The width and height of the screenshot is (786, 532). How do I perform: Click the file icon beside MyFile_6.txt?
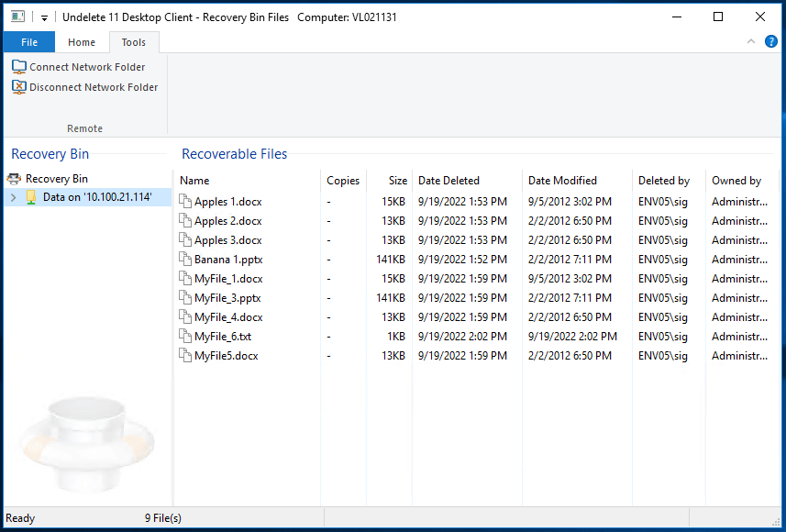coord(183,336)
